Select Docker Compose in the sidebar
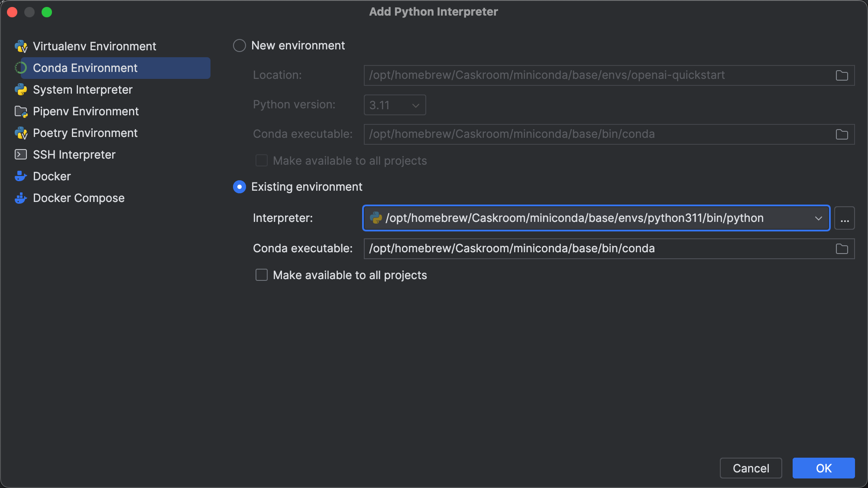The image size is (868, 488). click(x=79, y=198)
